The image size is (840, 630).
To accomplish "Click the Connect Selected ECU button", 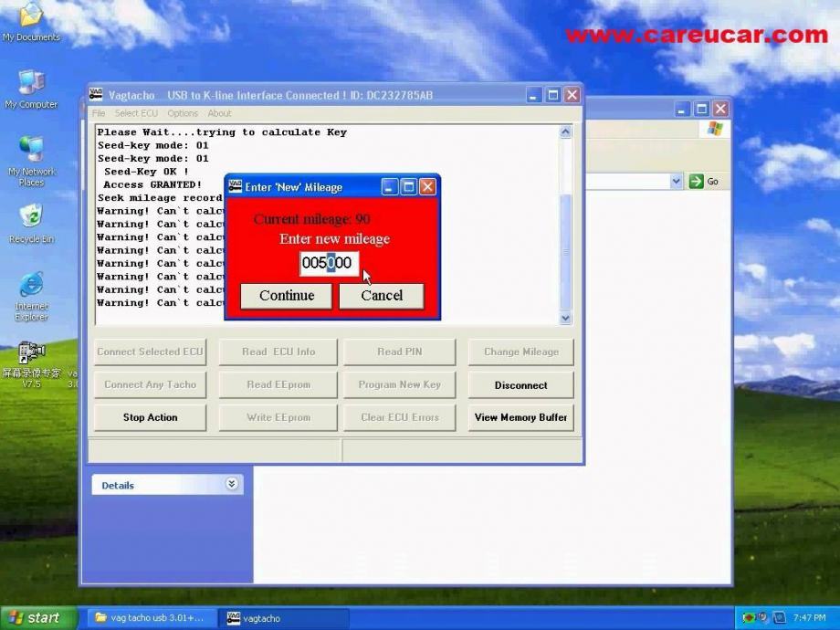I will coord(150,352).
